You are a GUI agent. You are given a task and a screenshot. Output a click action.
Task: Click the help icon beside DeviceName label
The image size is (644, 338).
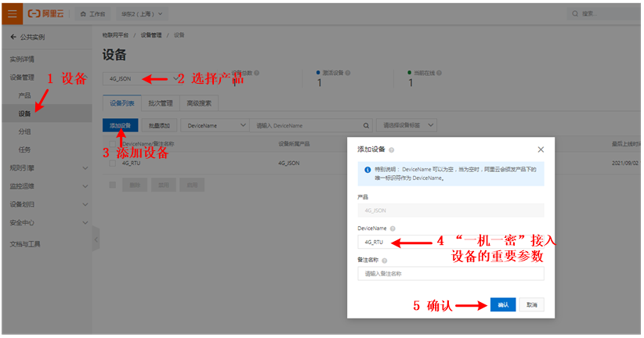(x=393, y=228)
